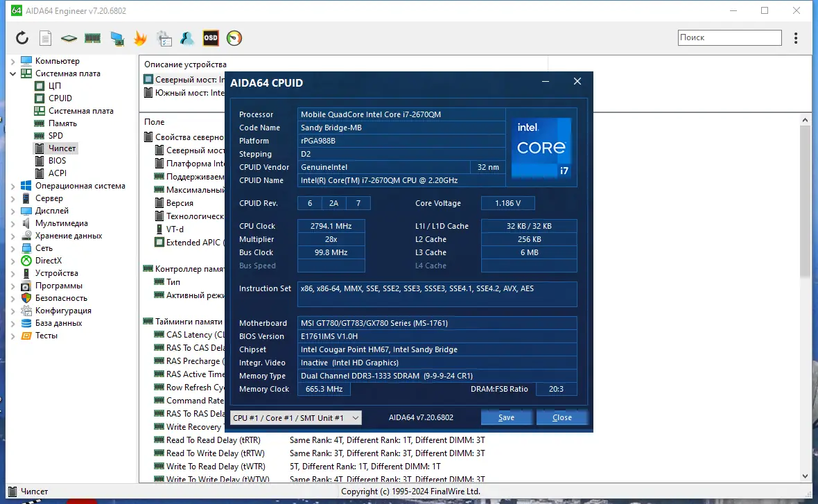Expand the Дисплей tree node
818x504 pixels.
pos(13,211)
